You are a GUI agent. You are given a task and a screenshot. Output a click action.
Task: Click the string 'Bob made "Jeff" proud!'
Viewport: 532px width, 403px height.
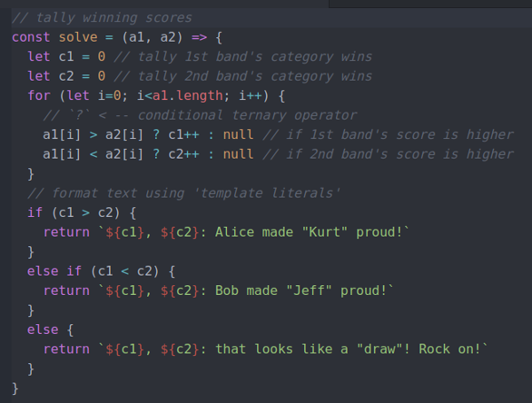301,291
